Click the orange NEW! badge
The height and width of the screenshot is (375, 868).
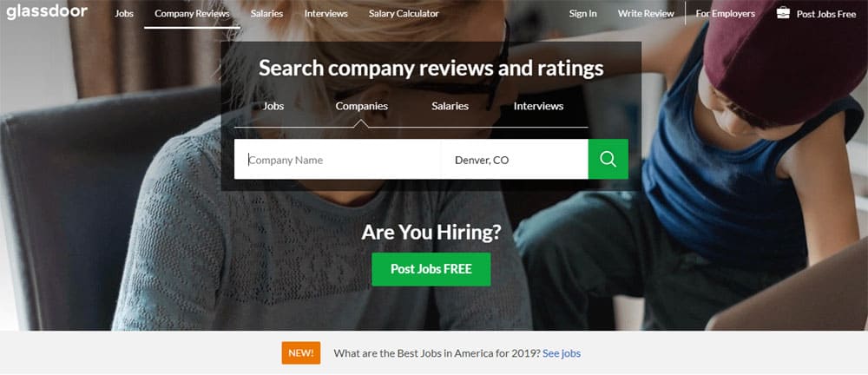(300, 352)
